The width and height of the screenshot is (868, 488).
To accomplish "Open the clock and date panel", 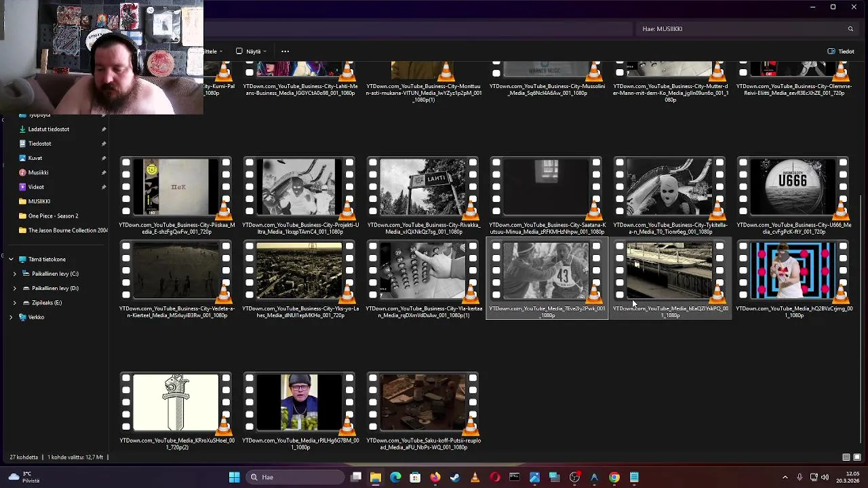I will point(848,477).
